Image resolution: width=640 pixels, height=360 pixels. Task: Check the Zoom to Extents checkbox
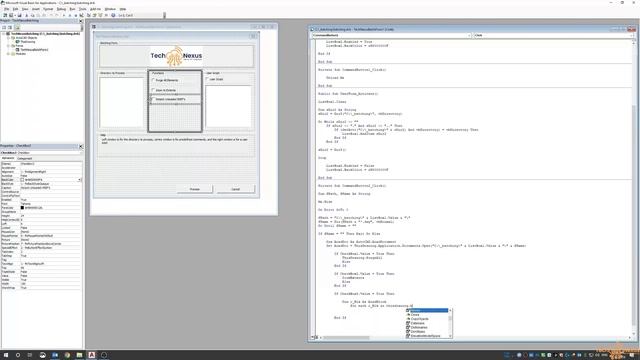[153, 90]
